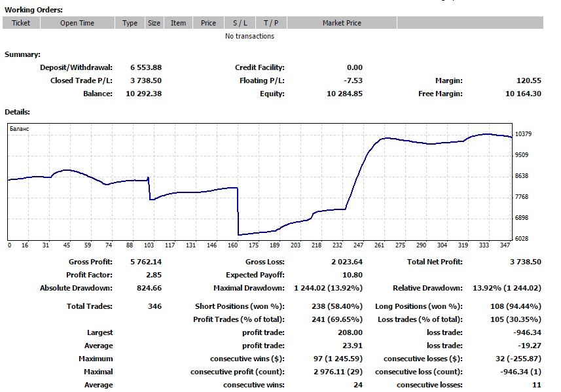Select the Type column header

point(130,23)
